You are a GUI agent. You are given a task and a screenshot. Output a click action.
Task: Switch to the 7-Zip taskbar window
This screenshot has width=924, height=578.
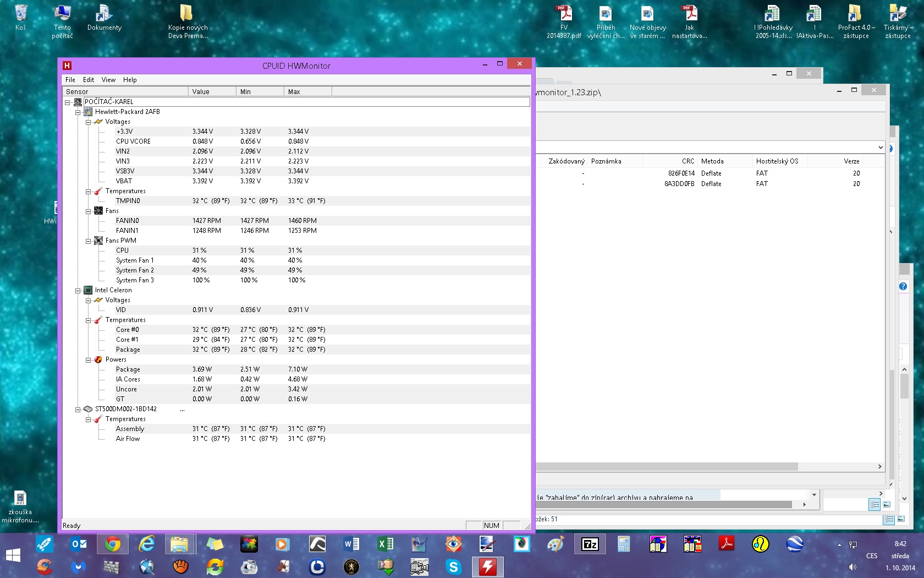coord(590,544)
